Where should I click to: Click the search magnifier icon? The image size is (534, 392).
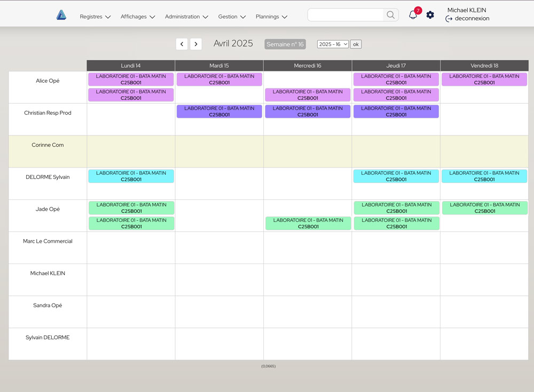[x=391, y=15]
